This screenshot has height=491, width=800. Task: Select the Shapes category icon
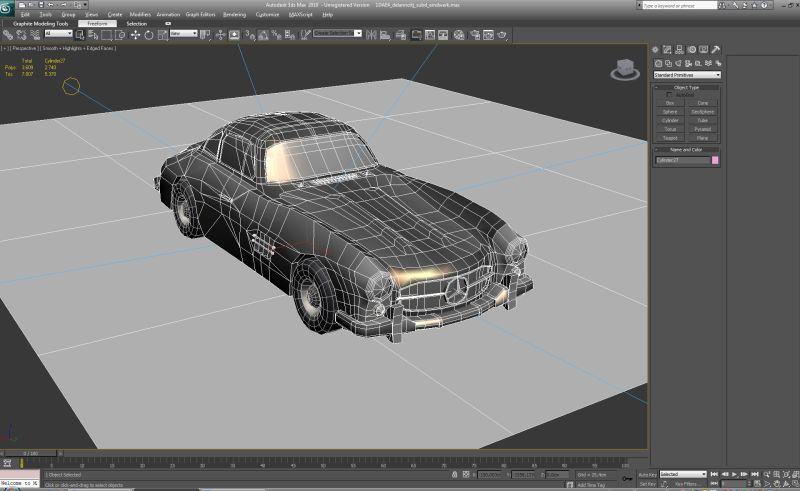coord(668,63)
